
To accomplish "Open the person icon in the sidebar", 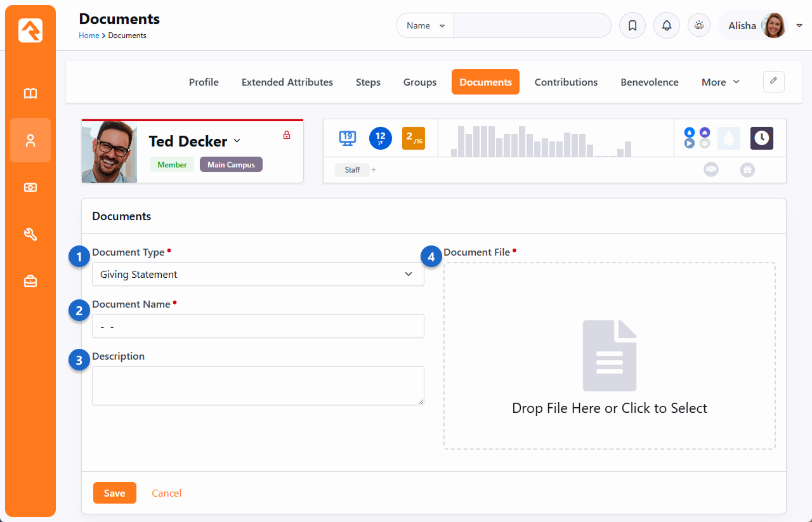I will coord(30,140).
